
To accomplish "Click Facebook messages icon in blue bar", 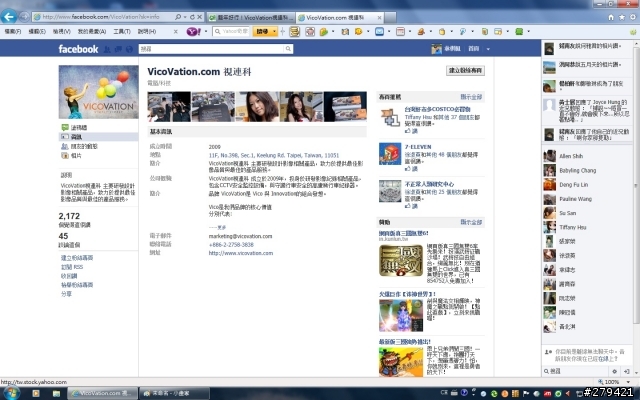I will point(118,49).
